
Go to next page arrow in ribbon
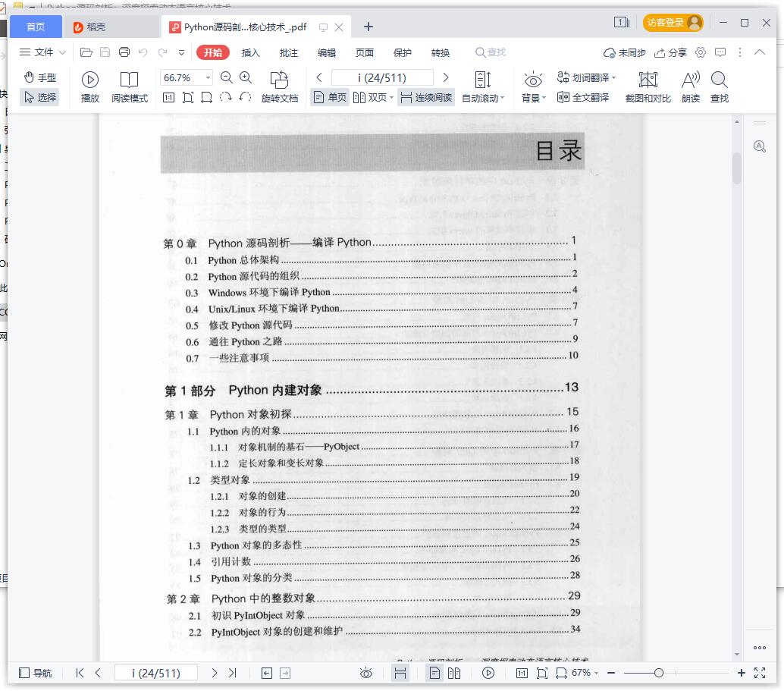pos(446,77)
